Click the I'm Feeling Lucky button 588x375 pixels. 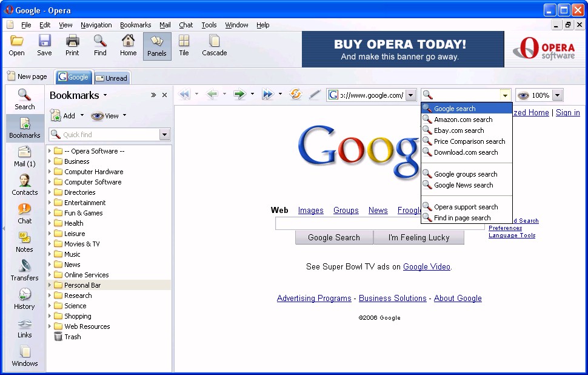pos(419,238)
